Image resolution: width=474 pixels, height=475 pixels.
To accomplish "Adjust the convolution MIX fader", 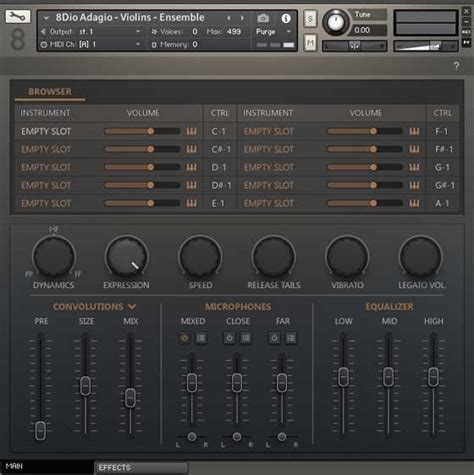I will (x=130, y=398).
